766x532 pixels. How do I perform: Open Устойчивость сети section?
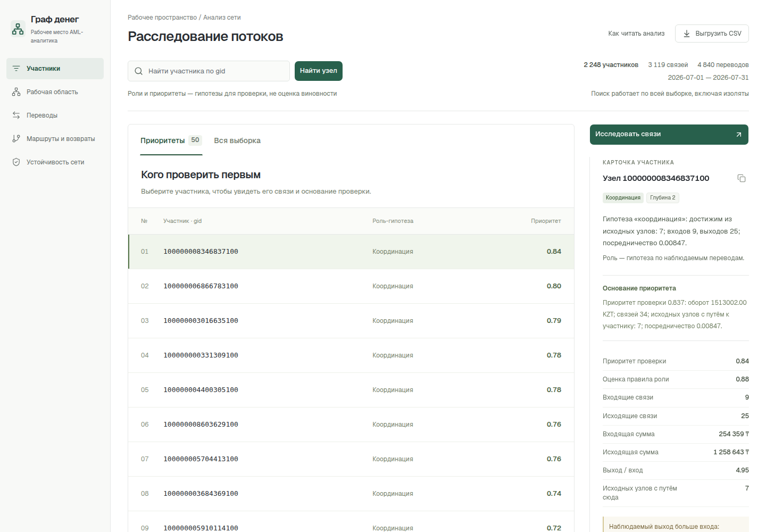[x=55, y=162]
